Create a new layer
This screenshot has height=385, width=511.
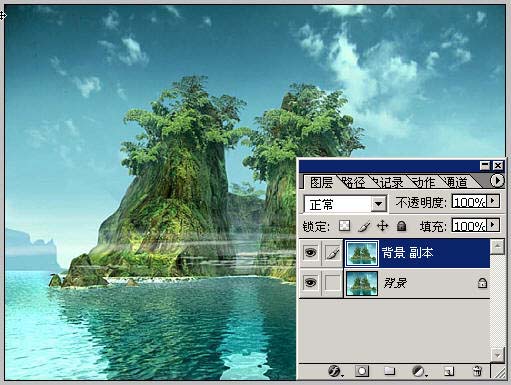point(449,371)
